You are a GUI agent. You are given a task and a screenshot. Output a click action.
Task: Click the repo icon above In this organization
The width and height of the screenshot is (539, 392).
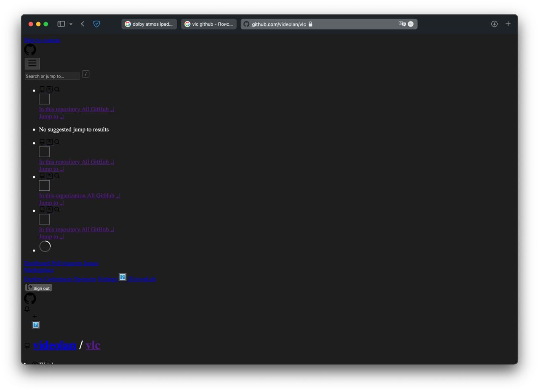click(x=42, y=176)
